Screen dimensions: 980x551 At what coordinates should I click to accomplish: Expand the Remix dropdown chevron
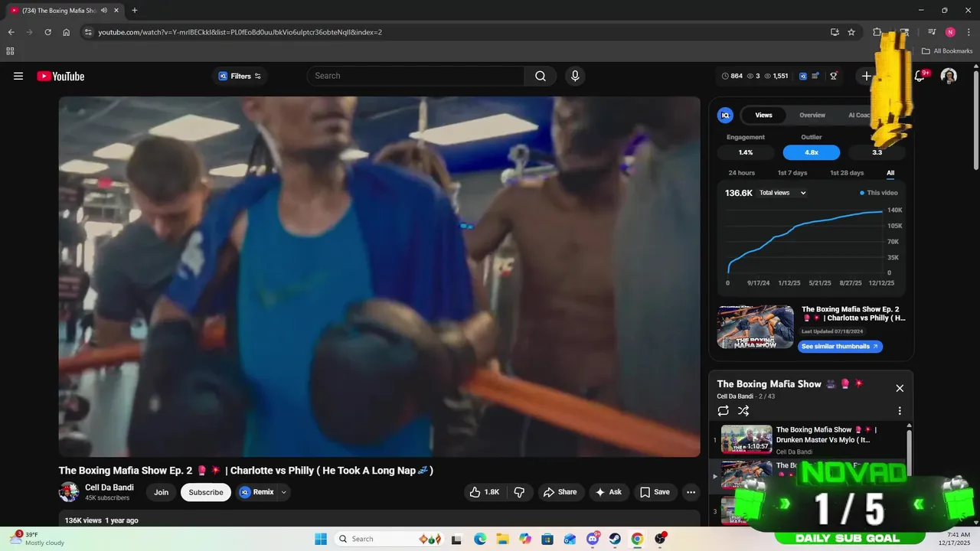(284, 492)
